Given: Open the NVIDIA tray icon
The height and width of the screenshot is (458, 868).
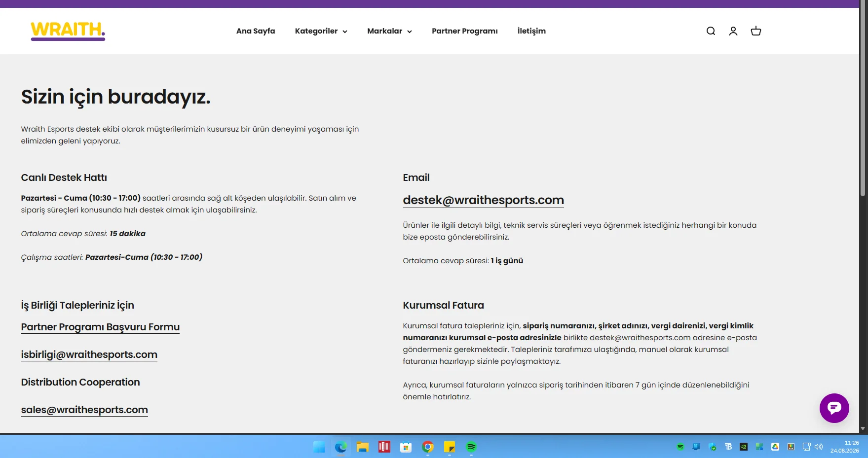Looking at the screenshot, I should (x=744, y=447).
